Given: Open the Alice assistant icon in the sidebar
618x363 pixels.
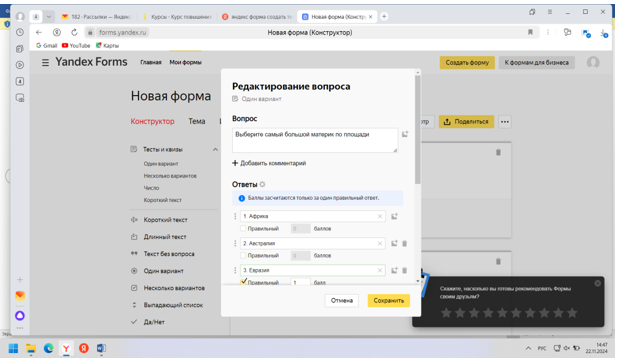Looking at the screenshot, I should pyautogui.click(x=20, y=316).
